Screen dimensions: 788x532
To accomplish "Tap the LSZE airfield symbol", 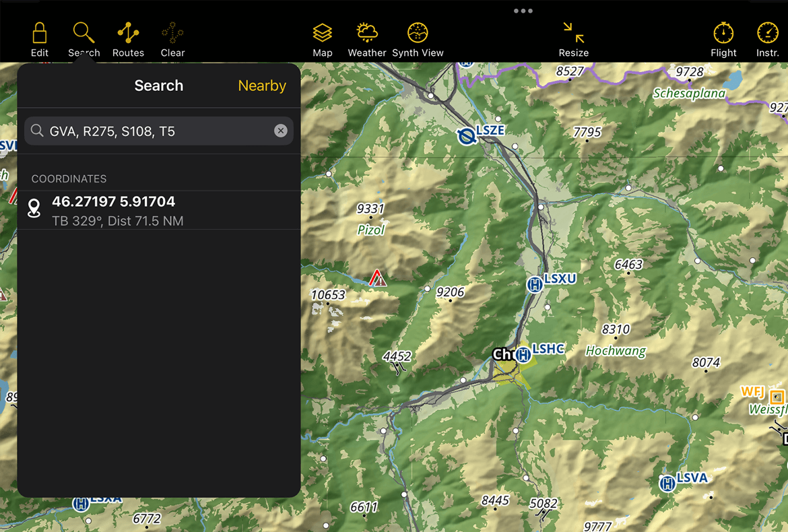I will click(x=465, y=137).
